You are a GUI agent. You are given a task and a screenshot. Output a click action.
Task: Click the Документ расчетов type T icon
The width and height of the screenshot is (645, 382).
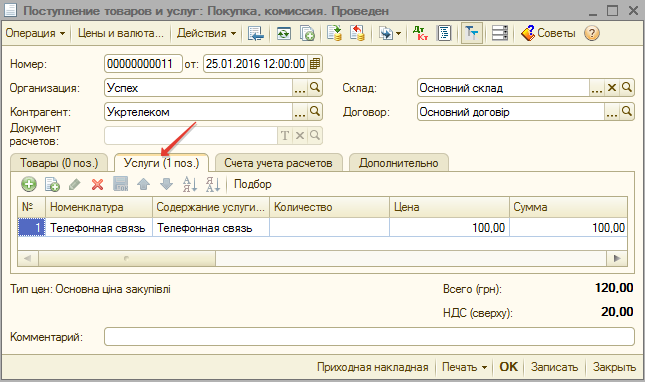click(x=285, y=135)
